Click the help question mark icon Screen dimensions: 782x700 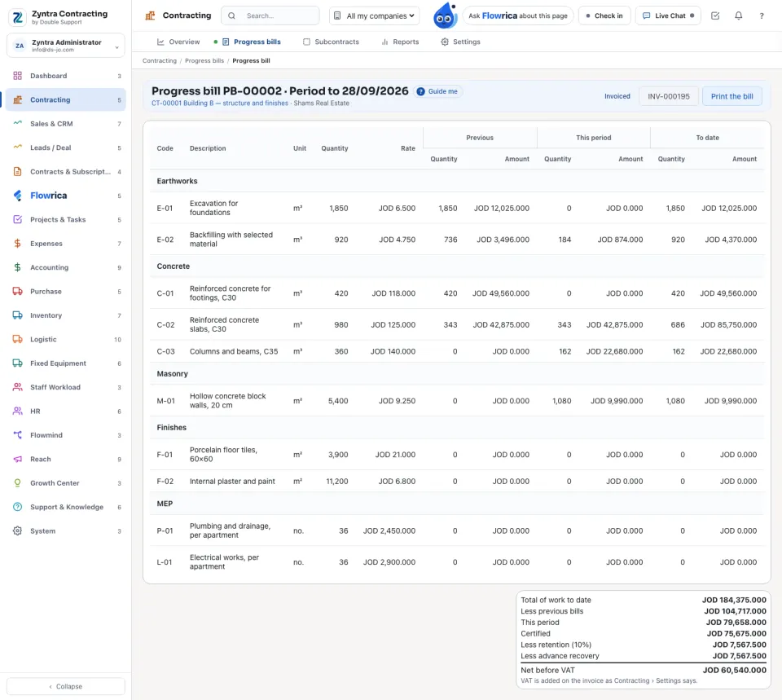click(x=762, y=15)
